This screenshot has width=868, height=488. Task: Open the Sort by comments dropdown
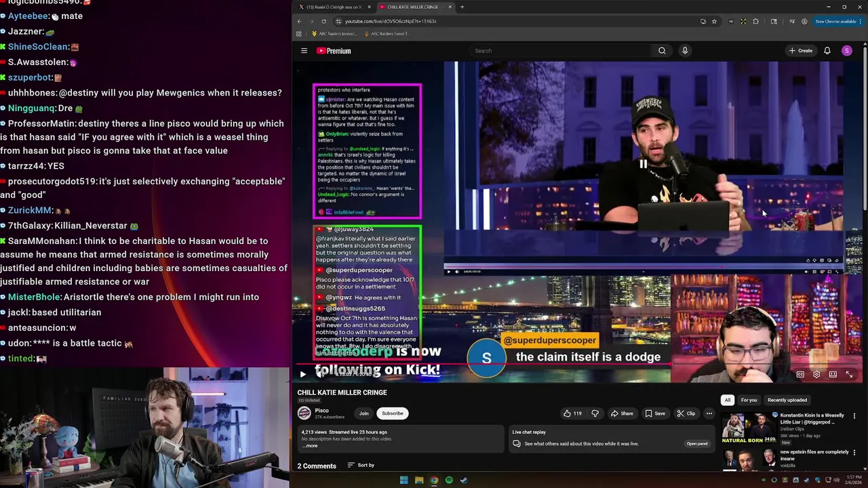tap(361, 465)
